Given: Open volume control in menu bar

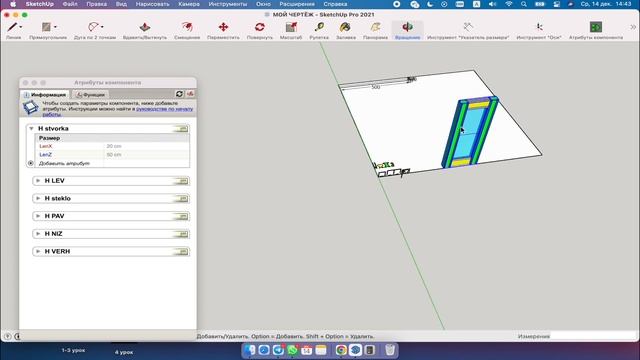Looking at the screenshot, I should 493,4.
